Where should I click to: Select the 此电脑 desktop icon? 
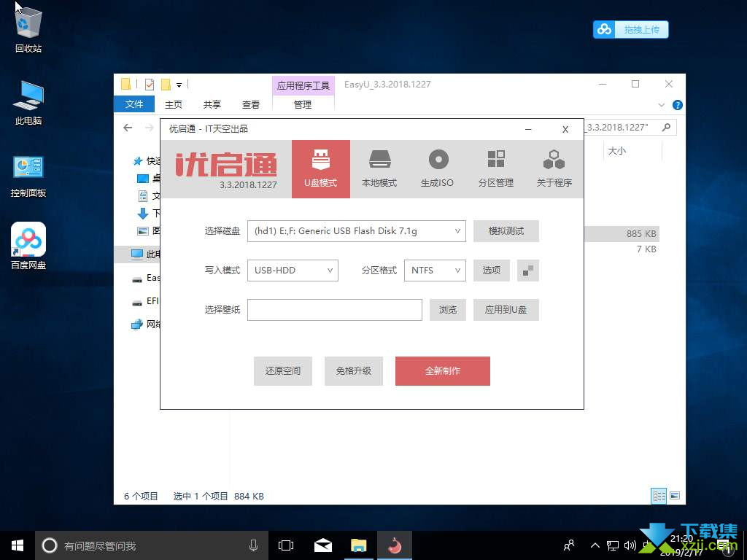[x=28, y=102]
